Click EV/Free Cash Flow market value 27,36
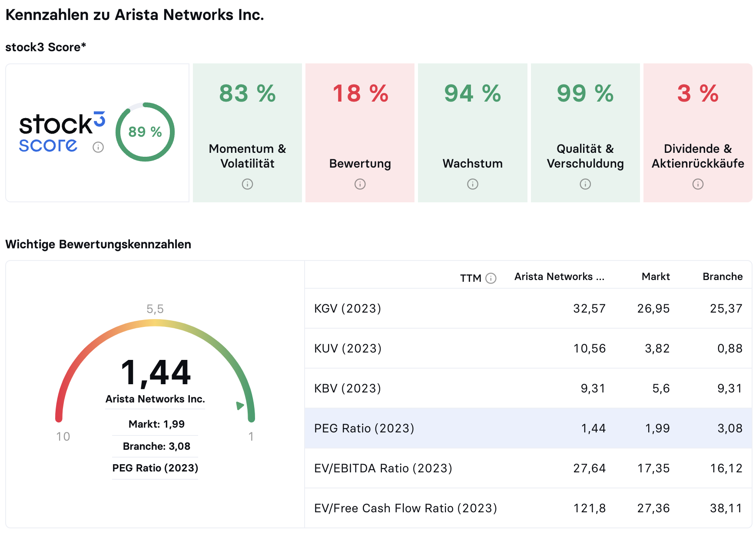Screen dimensions: 756x534 pyautogui.click(x=653, y=508)
